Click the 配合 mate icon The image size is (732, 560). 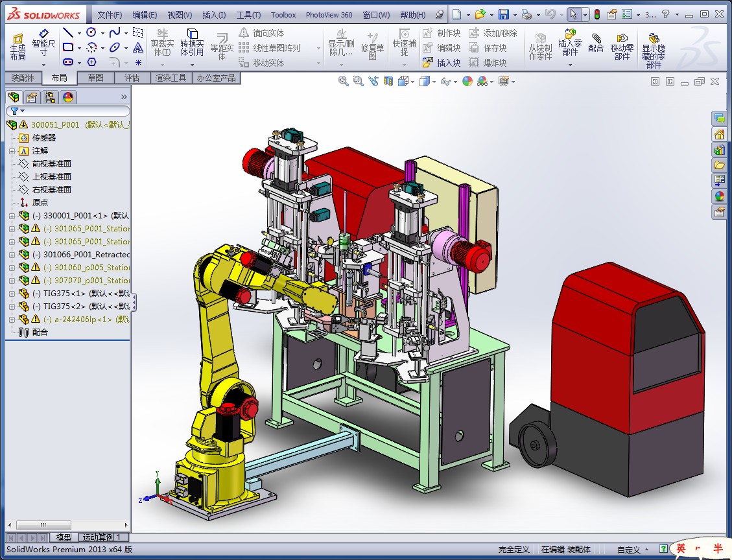point(596,43)
